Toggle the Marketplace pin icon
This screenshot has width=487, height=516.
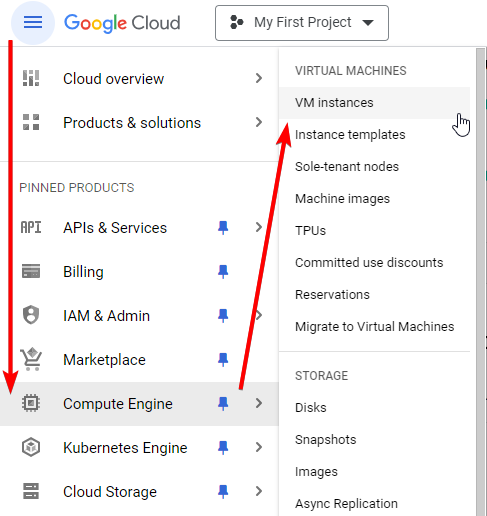[223, 360]
